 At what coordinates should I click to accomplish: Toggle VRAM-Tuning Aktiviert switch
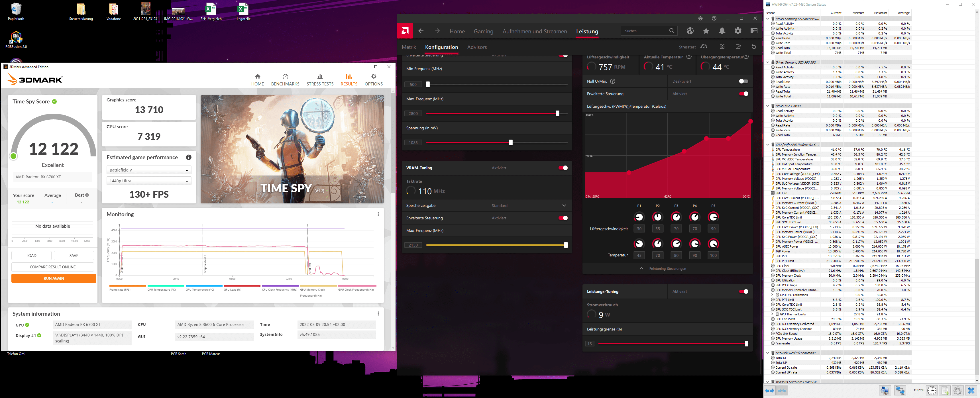pyautogui.click(x=563, y=168)
